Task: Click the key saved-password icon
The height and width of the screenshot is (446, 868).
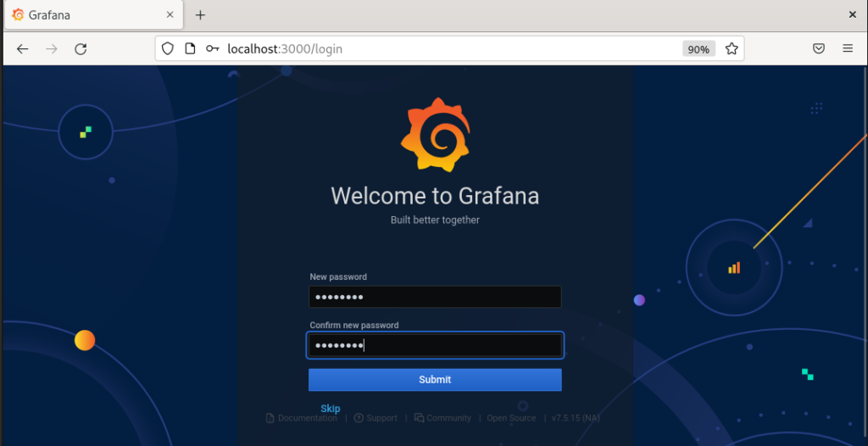Action: pos(213,49)
